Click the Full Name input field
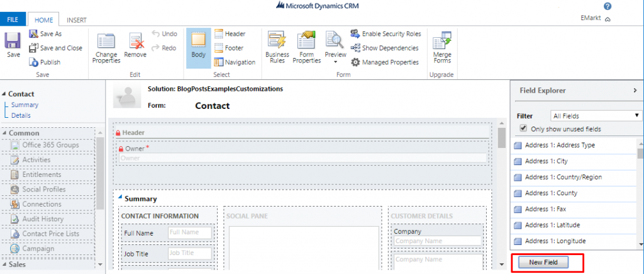644x274 pixels. 190,232
